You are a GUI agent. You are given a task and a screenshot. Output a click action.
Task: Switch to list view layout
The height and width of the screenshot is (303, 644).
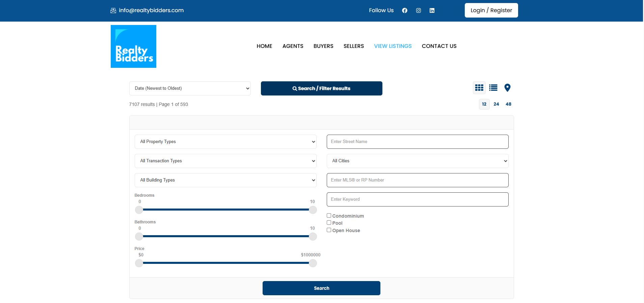point(493,88)
